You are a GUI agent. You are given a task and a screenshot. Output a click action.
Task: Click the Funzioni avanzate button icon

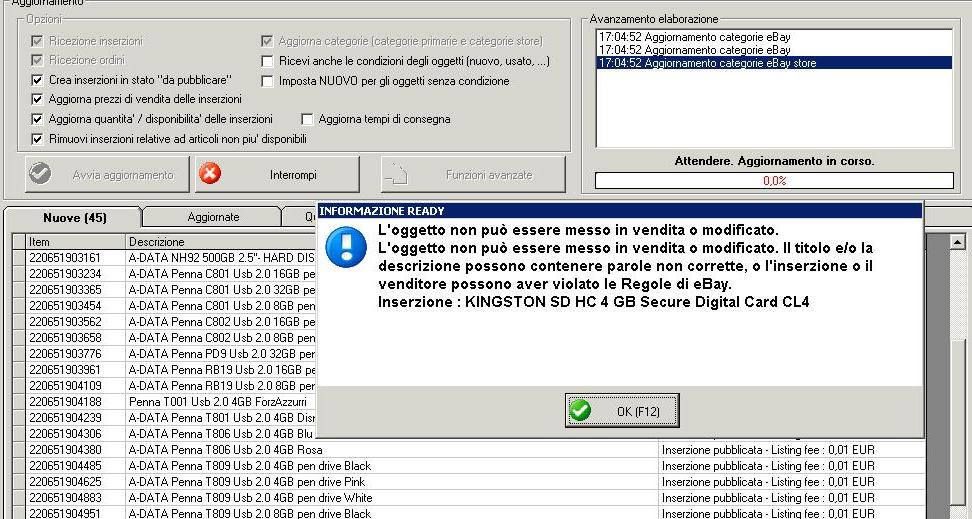395,175
